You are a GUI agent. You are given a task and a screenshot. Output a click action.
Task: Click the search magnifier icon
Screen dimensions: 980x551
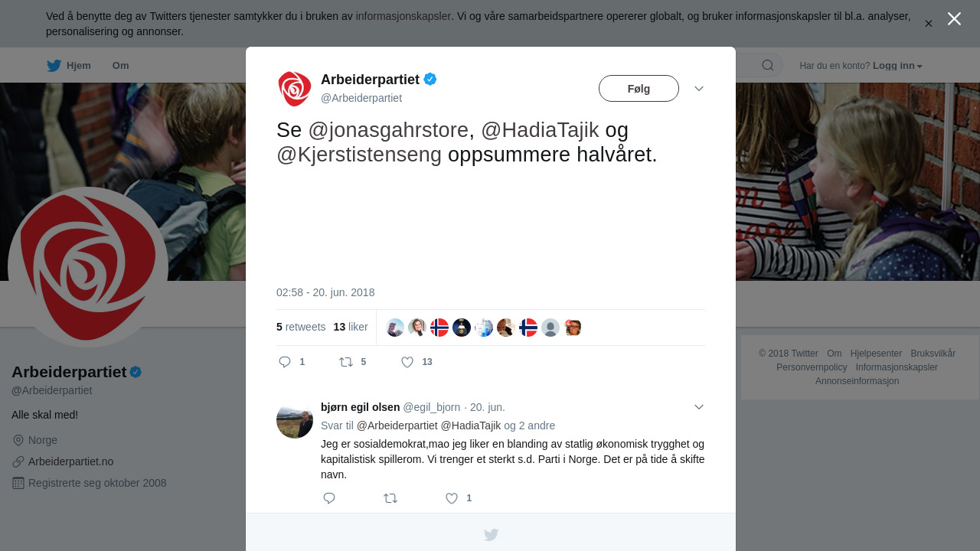768,65
